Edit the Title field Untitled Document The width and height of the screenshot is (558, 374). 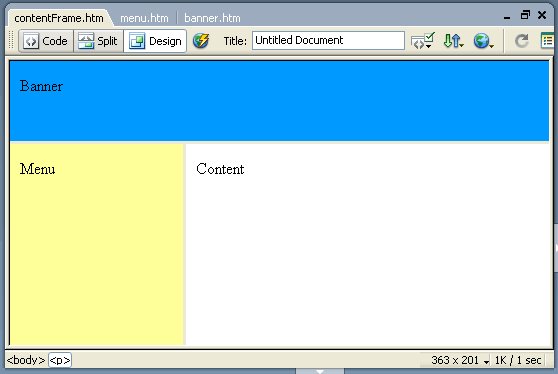(328, 41)
